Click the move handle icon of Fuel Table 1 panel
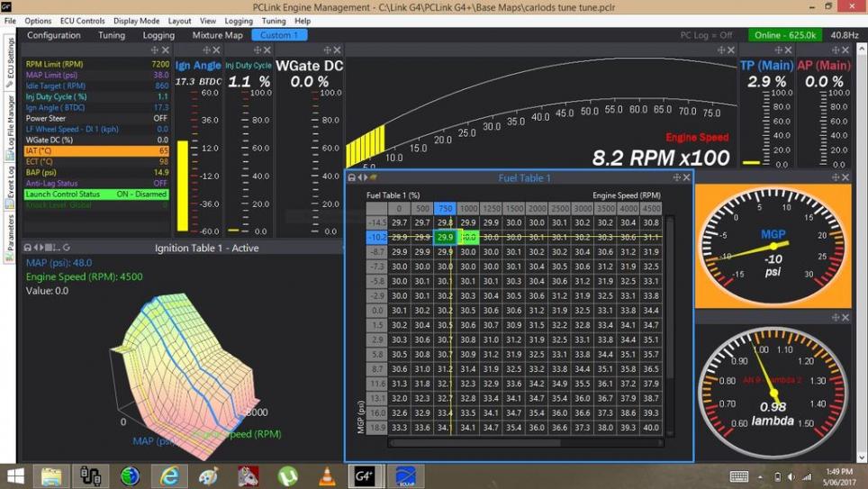This screenshot has height=489, width=868. coord(676,177)
